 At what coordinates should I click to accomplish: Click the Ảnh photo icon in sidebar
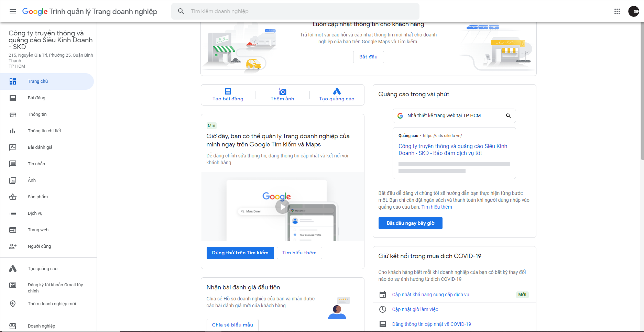[13, 180]
